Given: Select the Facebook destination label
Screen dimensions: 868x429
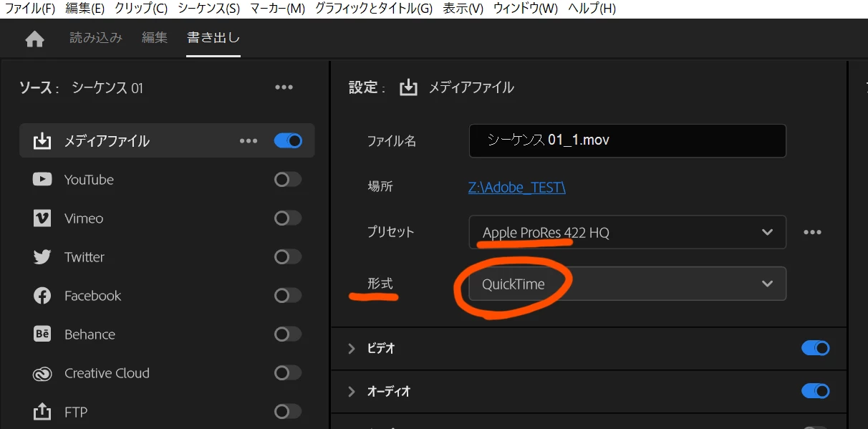Looking at the screenshot, I should click(93, 296).
